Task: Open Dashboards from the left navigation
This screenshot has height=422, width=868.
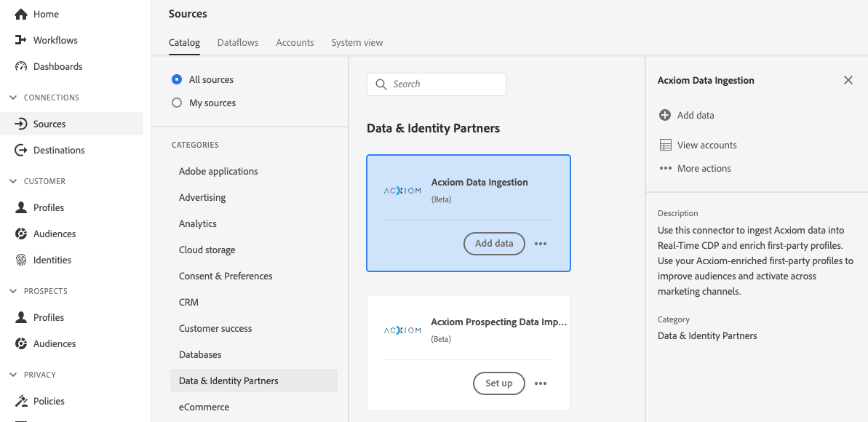Action: (x=20, y=66)
